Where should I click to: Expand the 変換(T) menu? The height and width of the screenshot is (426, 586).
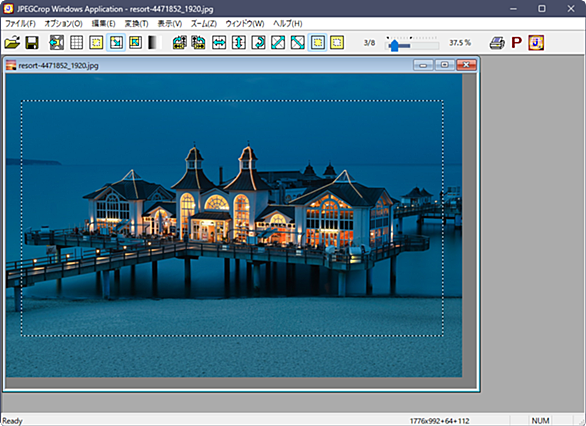(x=136, y=24)
